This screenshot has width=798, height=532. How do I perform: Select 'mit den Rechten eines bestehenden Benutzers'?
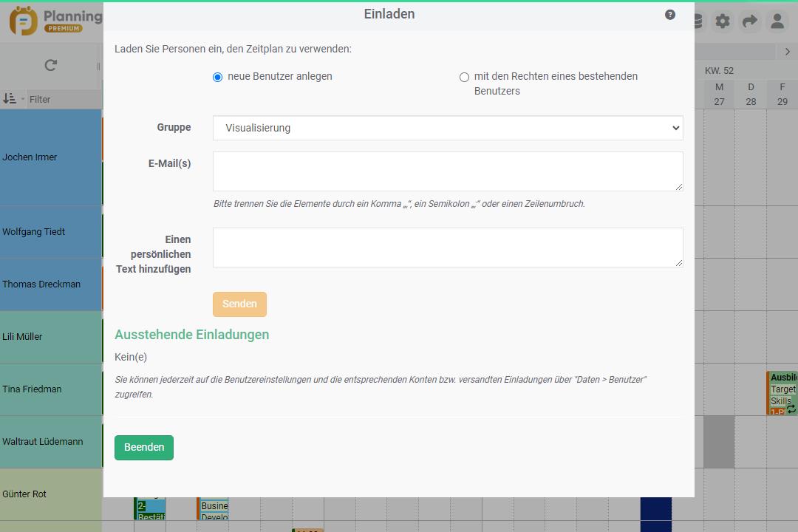pyautogui.click(x=464, y=77)
